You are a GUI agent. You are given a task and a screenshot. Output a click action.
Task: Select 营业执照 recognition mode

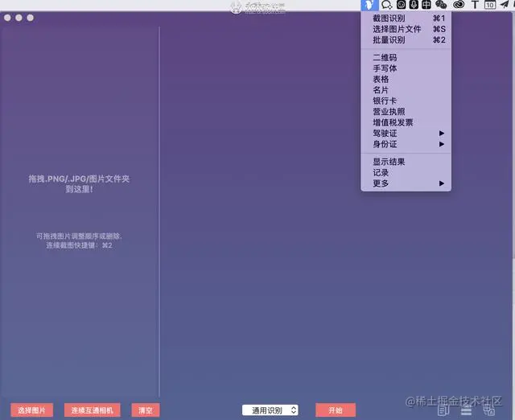point(406,112)
